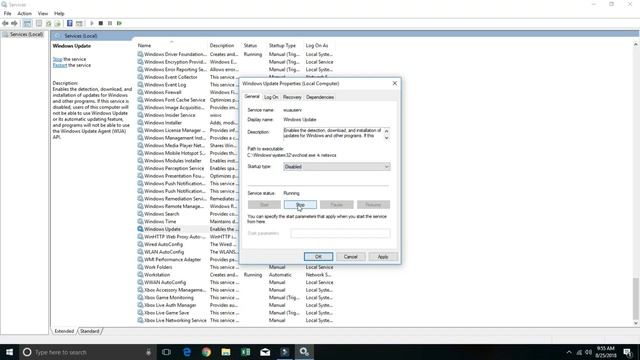
Task: Open Task View on the taskbar
Action: (x=166, y=352)
